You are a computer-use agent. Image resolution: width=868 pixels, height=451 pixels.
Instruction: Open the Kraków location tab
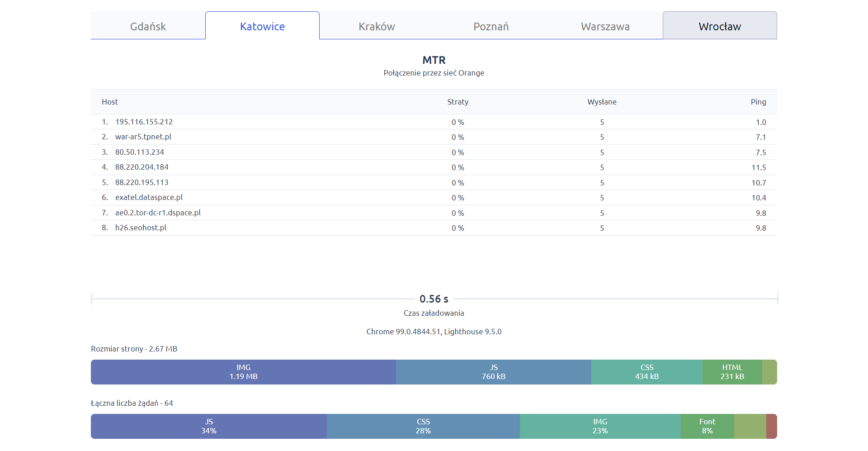377,26
